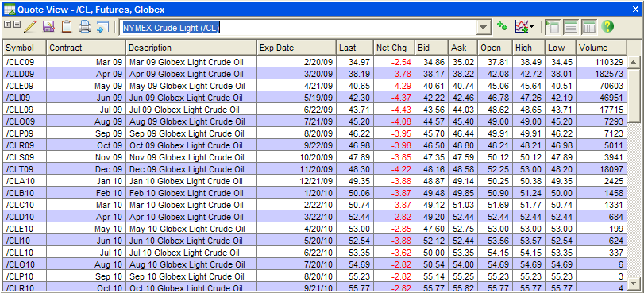Image resolution: width=644 pixels, height=293 pixels.
Task: Click the NYMEX Crude Light (/CL) input field
Action: [299, 28]
